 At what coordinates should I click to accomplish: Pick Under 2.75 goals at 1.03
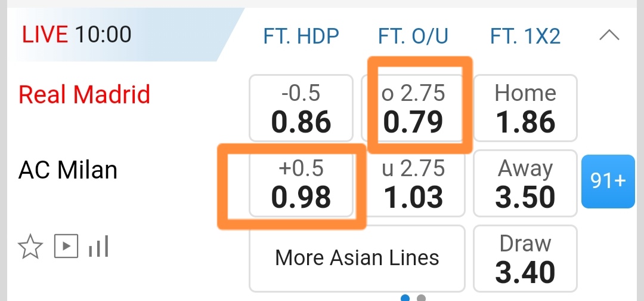coord(413,183)
